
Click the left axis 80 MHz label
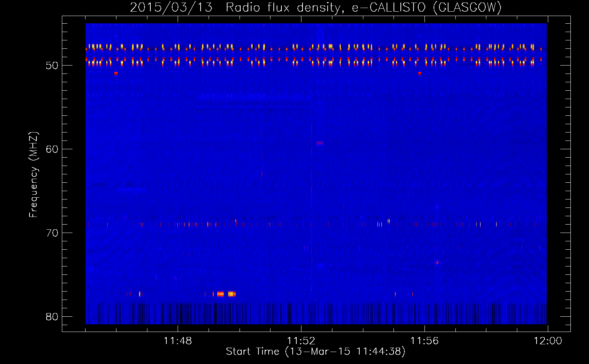(52, 317)
